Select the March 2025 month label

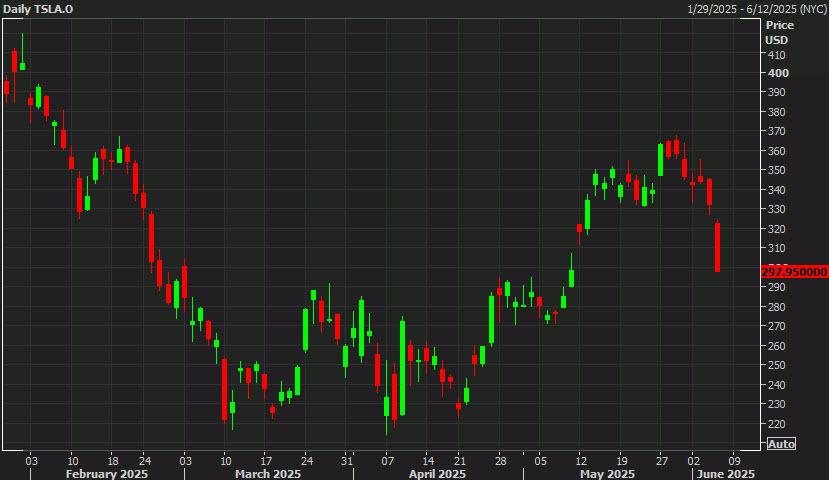click(267, 473)
